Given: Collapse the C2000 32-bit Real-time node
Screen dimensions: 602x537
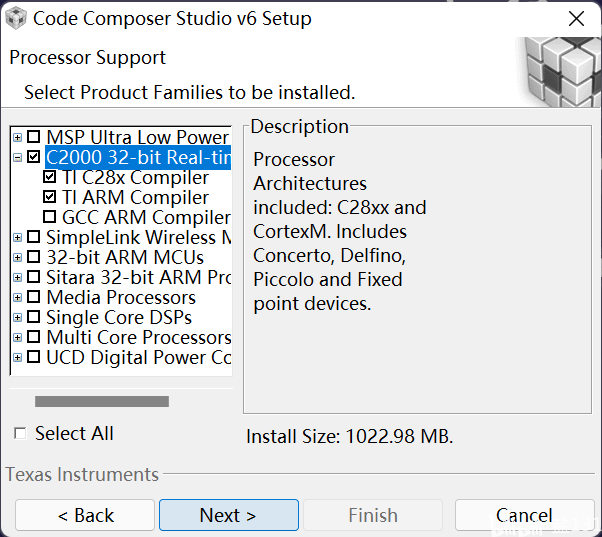Looking at the screenshot, I should coord(18,157).
